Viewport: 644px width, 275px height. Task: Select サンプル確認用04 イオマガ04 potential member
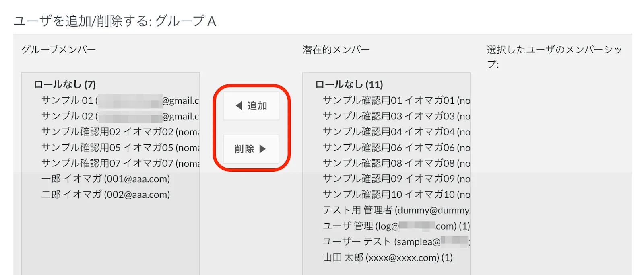pyautogui.click(x=396, y=132)
